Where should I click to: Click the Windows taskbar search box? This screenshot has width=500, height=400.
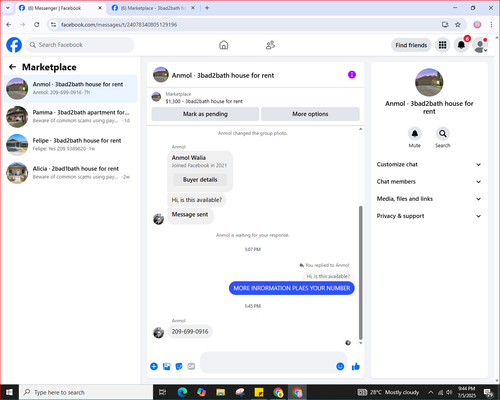pos(86,392)
